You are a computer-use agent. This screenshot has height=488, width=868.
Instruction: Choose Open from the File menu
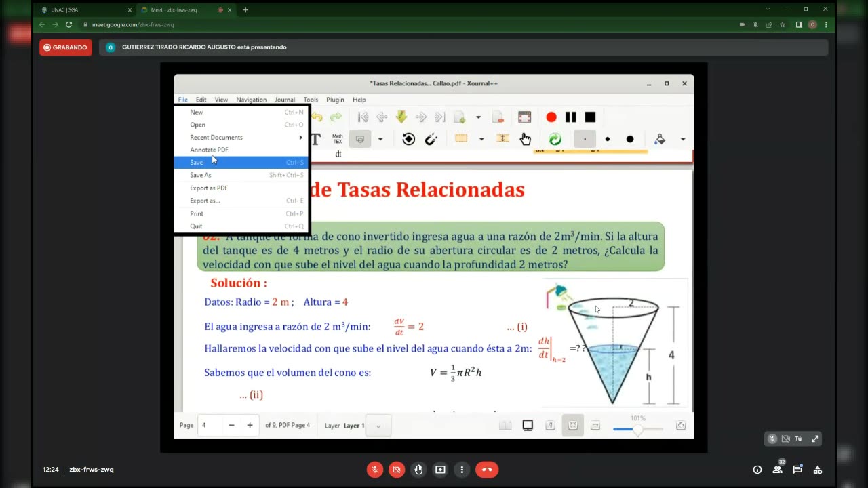coord(241,125)
